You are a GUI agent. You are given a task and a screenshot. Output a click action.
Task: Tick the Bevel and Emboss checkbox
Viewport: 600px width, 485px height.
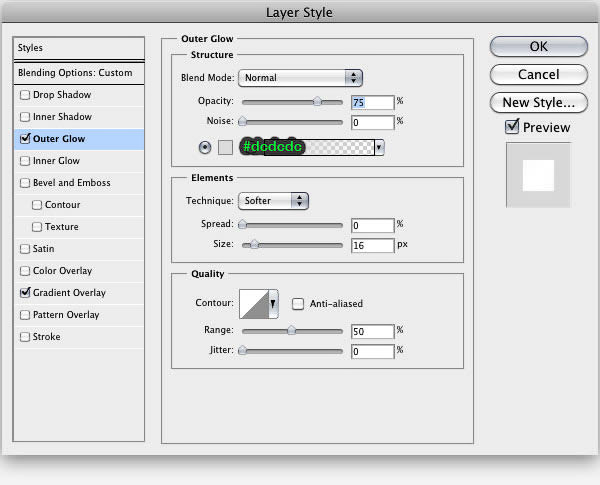25,183
